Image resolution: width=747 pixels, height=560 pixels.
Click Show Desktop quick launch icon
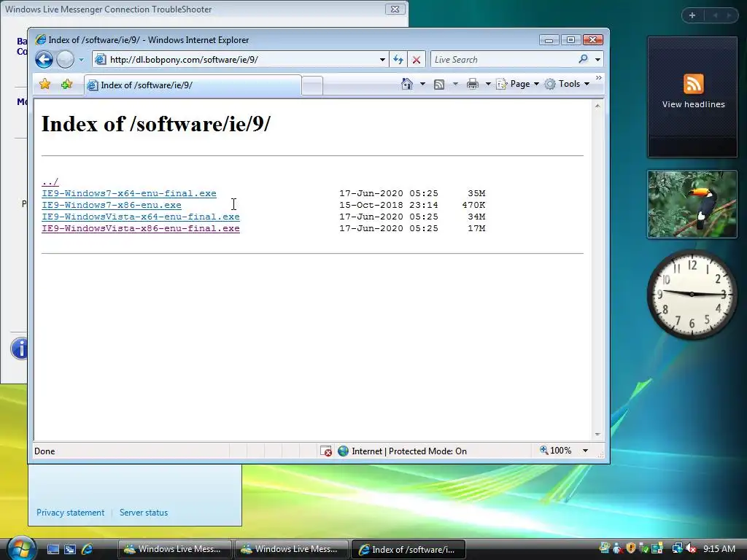point(53,549)
